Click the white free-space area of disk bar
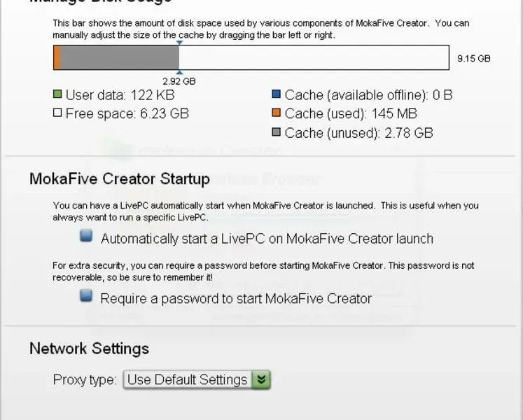 coord(314,57)
